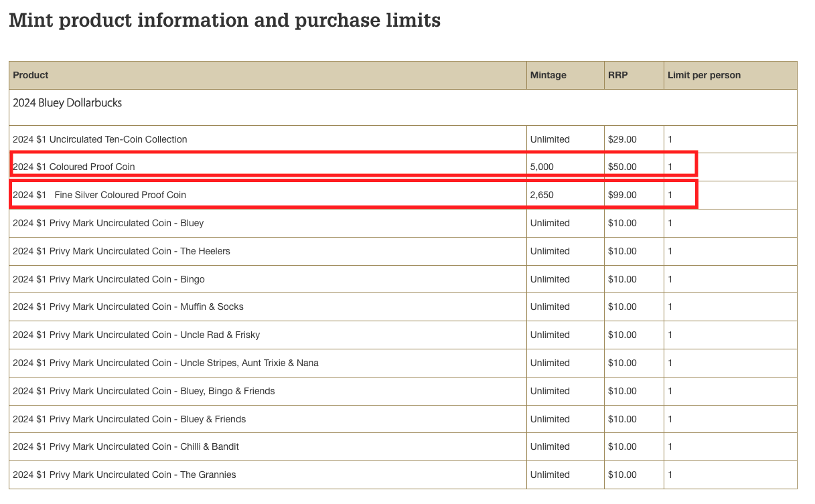Click Unlimited mintage in Uncle Rad & Frisky row
This screenshot has height=504, width=815.
click(550, 335)
